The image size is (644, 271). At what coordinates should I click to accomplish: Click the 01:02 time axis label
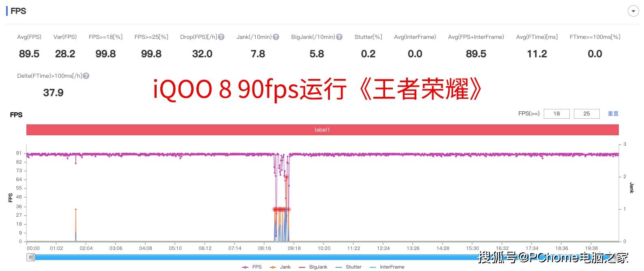[x=56, y=248]
